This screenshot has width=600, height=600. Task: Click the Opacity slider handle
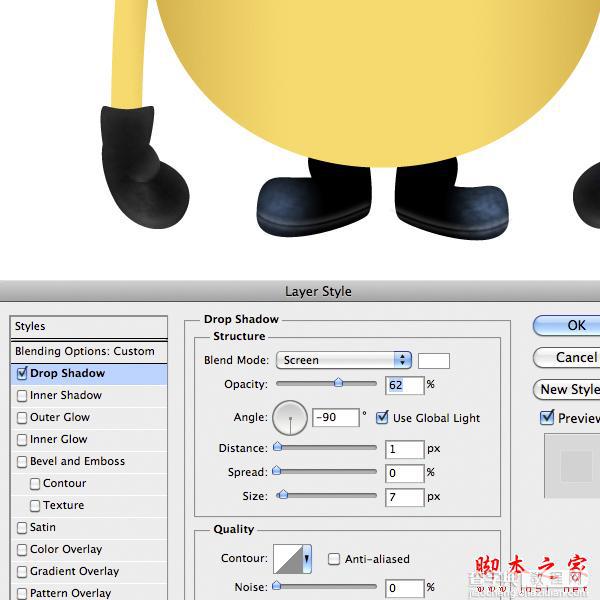(x=338, y=383)
